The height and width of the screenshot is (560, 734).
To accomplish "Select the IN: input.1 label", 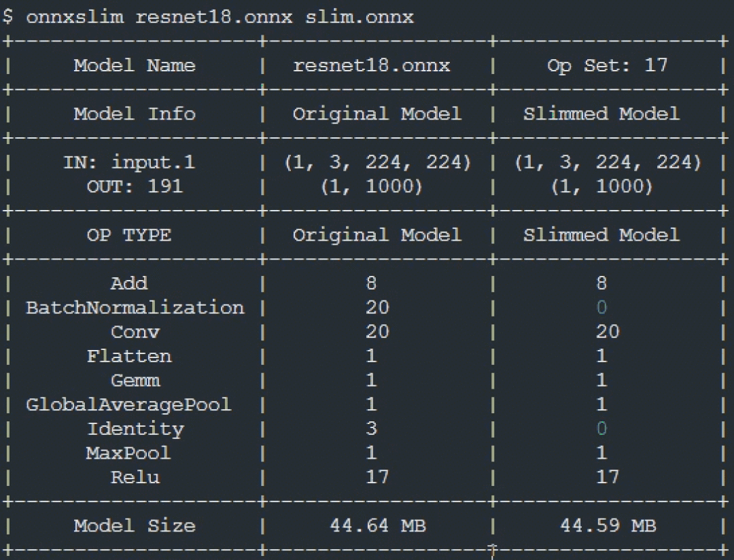I will coord(129,162).
